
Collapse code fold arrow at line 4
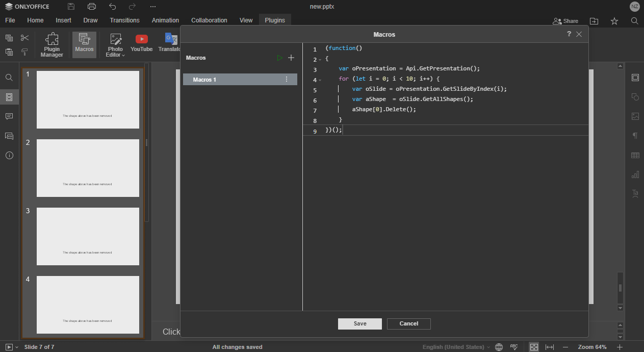(x=320, y=81)
